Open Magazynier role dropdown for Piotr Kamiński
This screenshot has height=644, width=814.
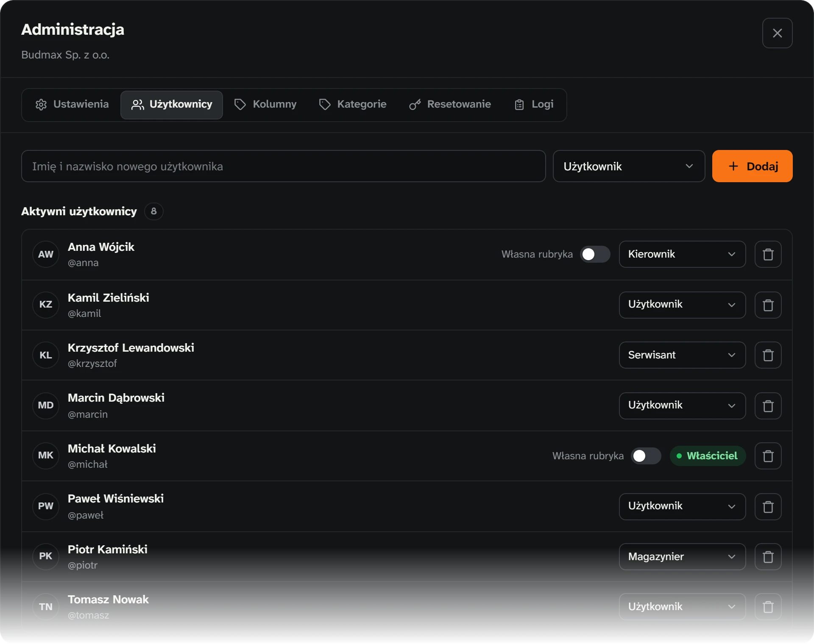click(682, 557)
